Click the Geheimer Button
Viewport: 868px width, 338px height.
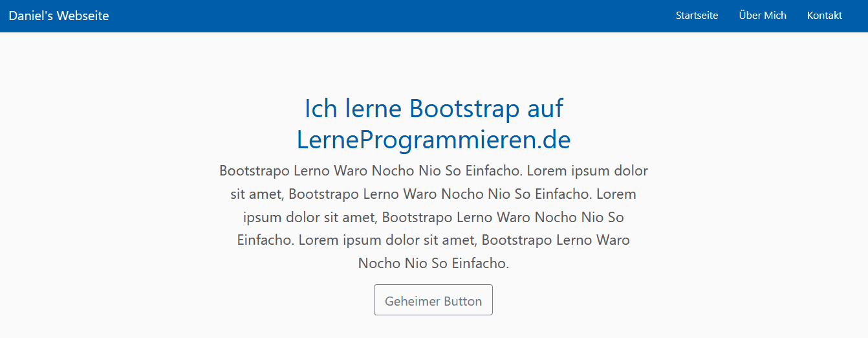[433, 300]
